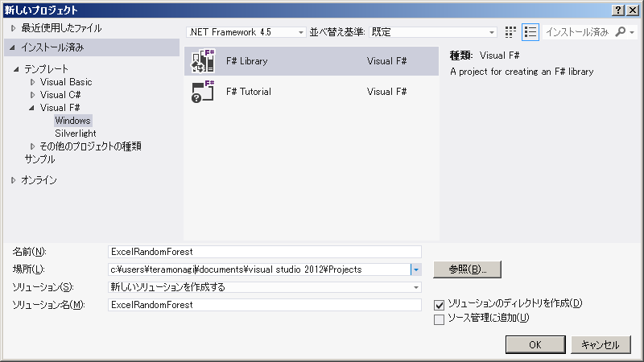Select the Silverlight tree item

[x=76, y=134]
